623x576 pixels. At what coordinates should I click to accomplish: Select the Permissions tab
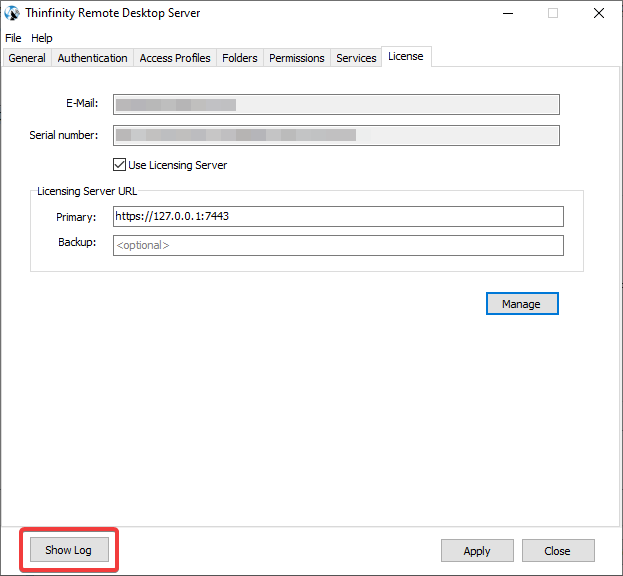point(297,58)
